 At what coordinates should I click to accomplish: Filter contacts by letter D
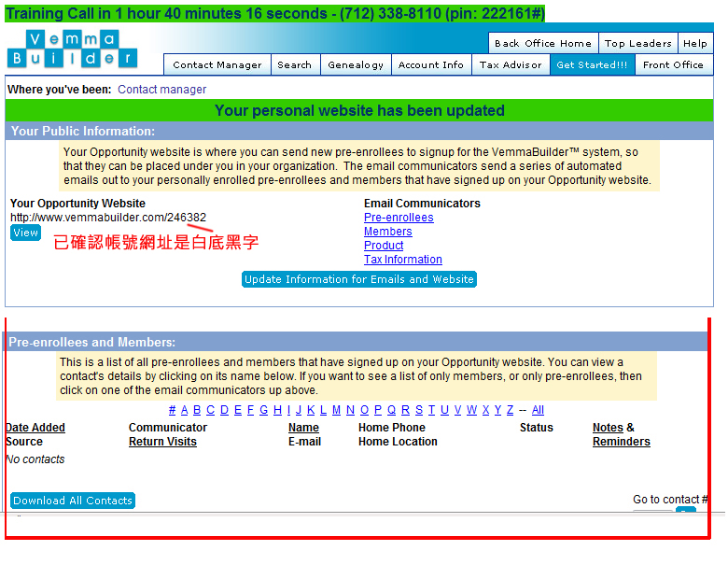(224, 410)
